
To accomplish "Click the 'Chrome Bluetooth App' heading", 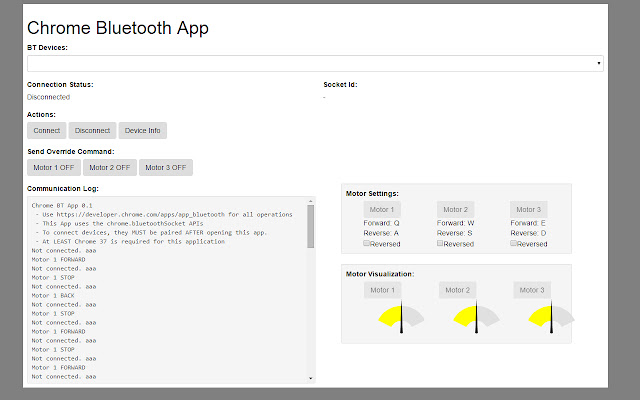I will tap(118, 28).
